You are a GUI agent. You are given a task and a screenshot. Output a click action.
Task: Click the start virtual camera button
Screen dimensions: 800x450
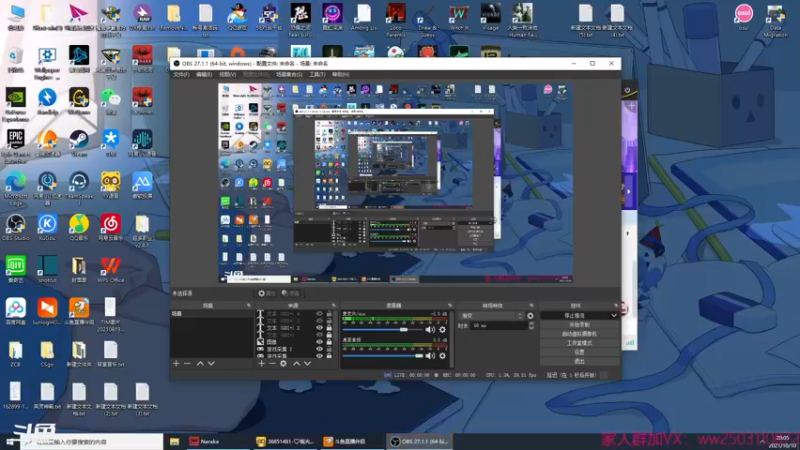pyautogui.click(x=580, y=334)
